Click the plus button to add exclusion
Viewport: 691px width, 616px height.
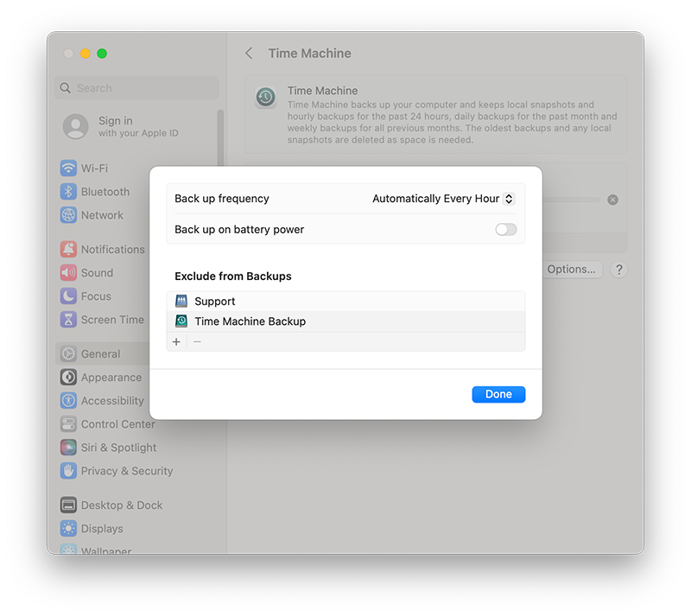click(x=176, y=342)
